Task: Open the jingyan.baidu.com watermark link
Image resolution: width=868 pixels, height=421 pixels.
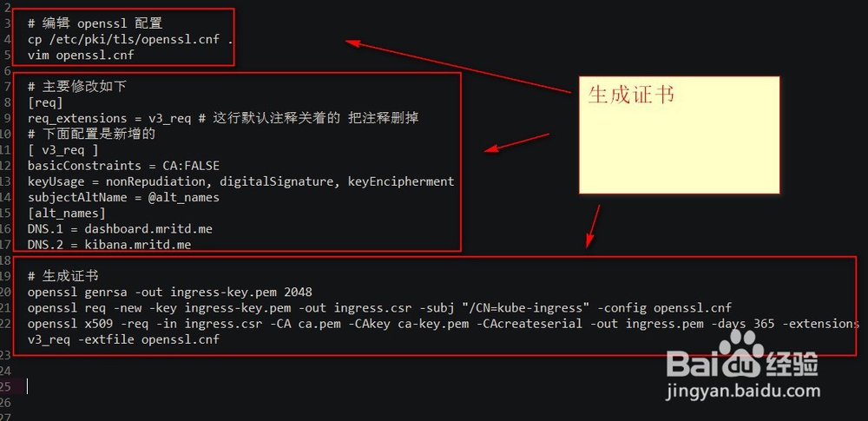Action: tap(744, 391)
